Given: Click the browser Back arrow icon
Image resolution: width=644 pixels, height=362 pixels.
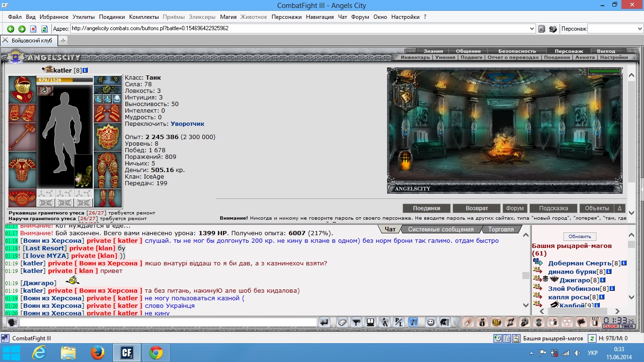Looking at the screenshot, I should (10, 29).
